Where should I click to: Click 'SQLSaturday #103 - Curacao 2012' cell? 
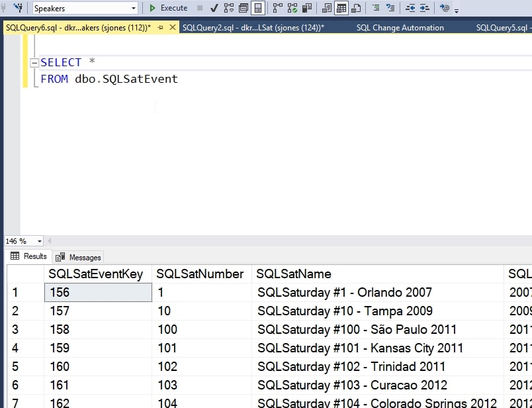click(378, 385)
